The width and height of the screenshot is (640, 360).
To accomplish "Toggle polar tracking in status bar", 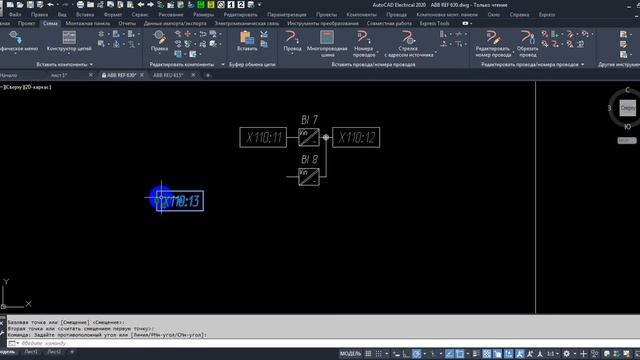I will click(416, 354).
